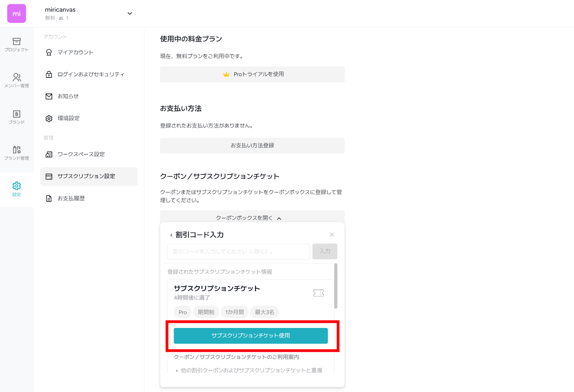574x392 pixels.
Task: Click the miricanvas workspace name
Action: (x=60, y=10)
